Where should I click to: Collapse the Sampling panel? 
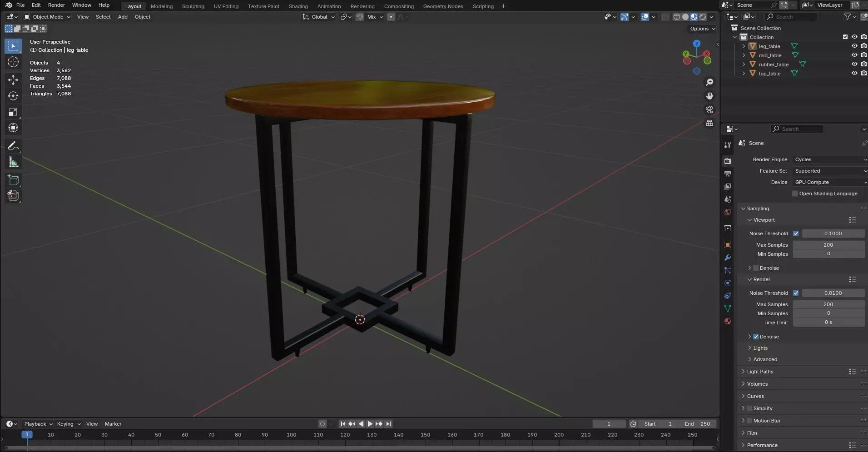pos(758,209)
